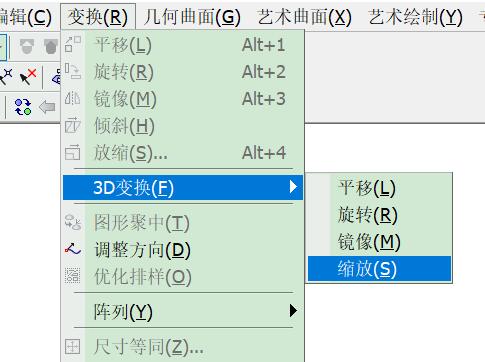Click the gray shield icon in toolbar
Viewport: 485px width, 362px height.
[51, 46]
